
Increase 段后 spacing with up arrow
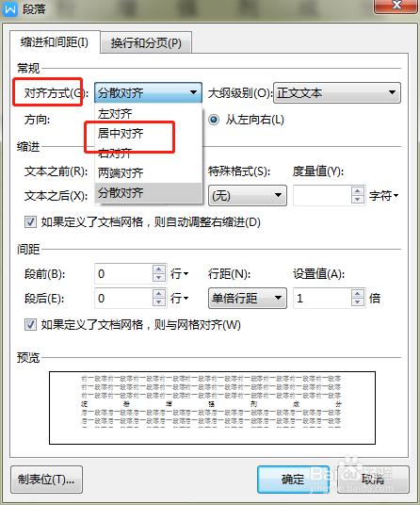tap(158, 294)
